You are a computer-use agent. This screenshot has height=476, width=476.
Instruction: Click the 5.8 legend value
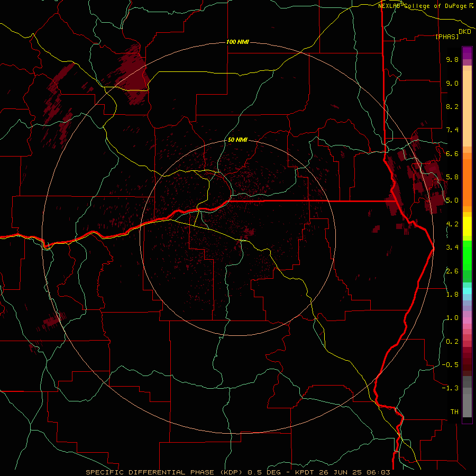(x=452, y=177)
